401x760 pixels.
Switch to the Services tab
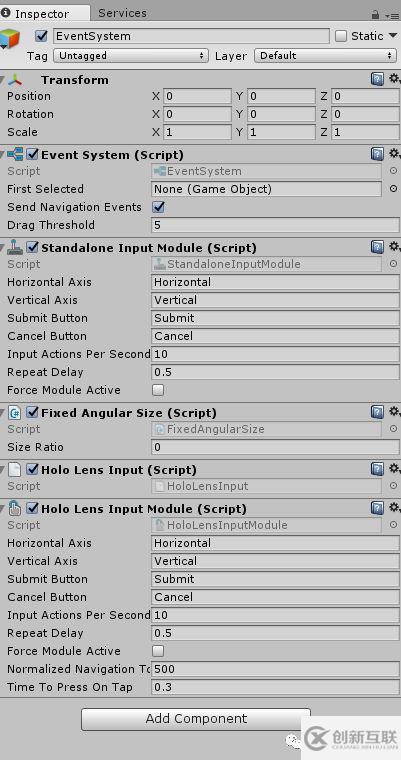(122, 13)
